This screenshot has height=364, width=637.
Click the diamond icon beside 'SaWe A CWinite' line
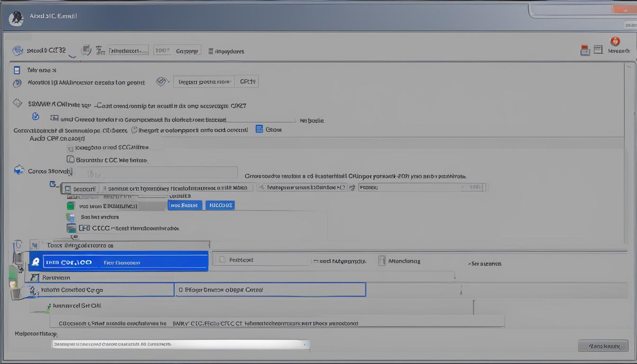pyautogui.click(x=18, y=103)
